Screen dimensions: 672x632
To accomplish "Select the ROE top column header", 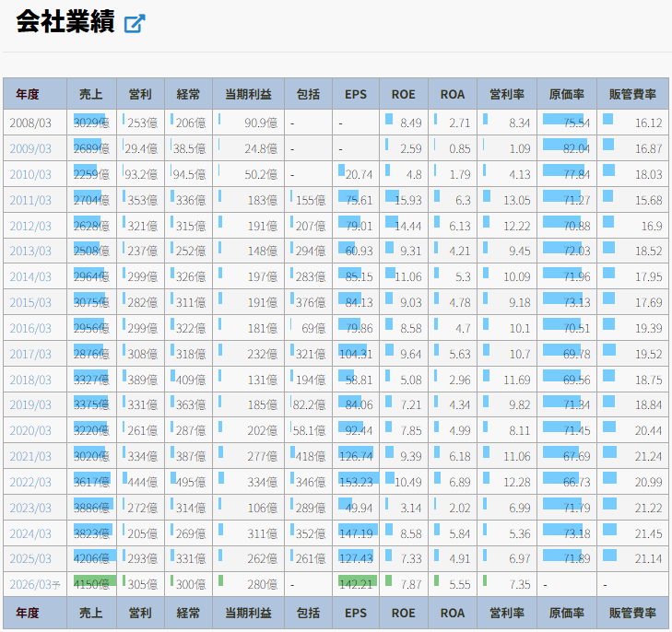I will 403,94.
